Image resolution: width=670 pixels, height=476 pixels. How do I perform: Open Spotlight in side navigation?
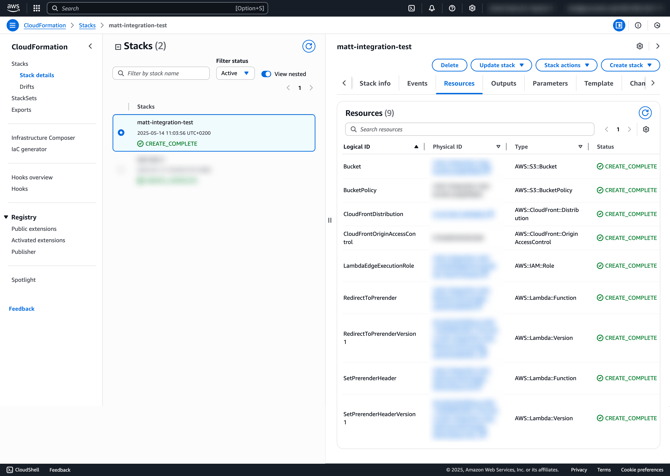(24, 279)
